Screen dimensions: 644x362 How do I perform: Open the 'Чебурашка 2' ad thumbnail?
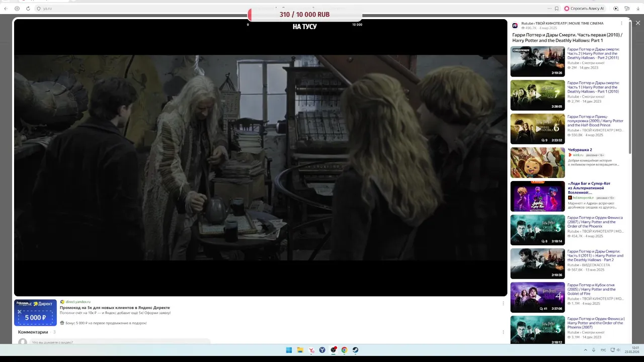(x=537, y=162)
